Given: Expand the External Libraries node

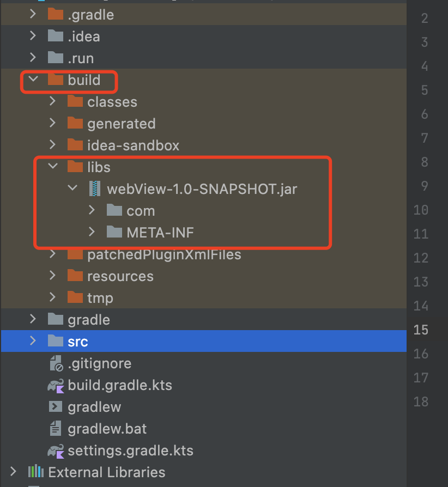Looking at the screenshot, I should point(14,472).
